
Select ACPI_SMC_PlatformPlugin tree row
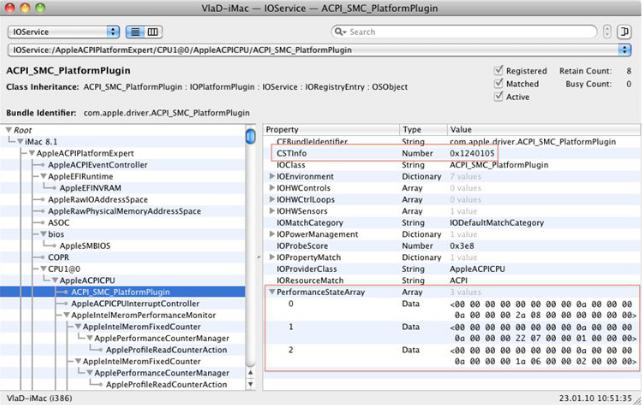pyautogui.click(x=122, y=292)
